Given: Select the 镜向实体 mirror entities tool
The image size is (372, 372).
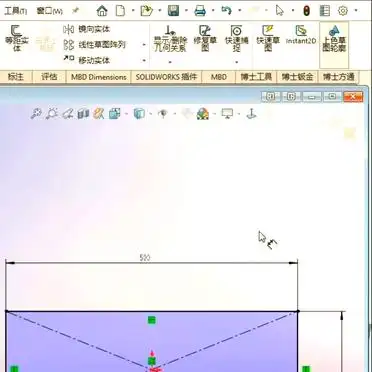Looking at the screenshot, I should tap(87, 29).
